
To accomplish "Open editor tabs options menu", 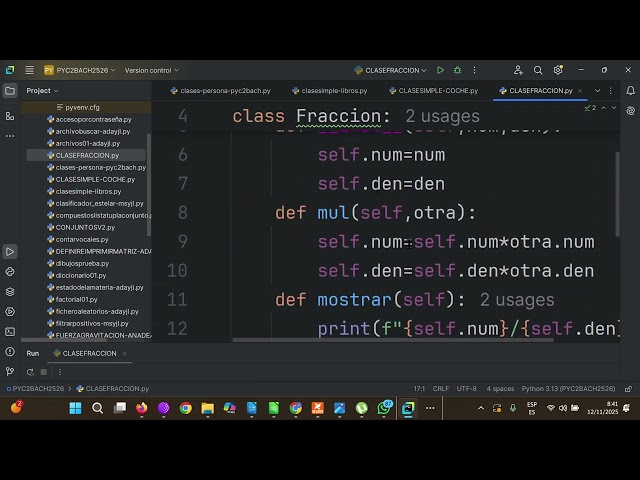I will point(611,91).
